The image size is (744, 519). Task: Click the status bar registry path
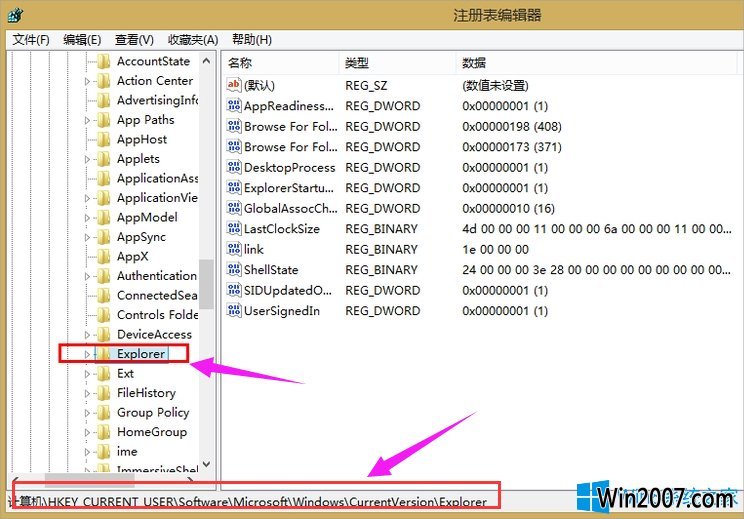click(248, 502)
